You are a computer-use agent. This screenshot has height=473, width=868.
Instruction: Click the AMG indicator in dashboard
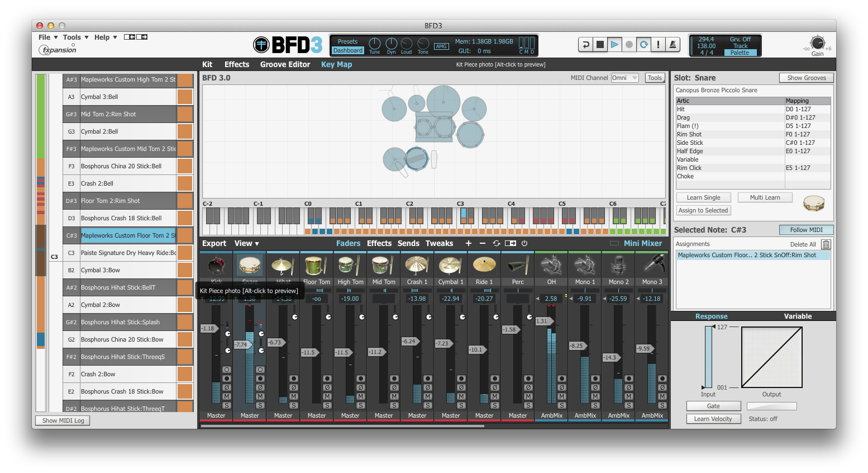coord(441,46)
